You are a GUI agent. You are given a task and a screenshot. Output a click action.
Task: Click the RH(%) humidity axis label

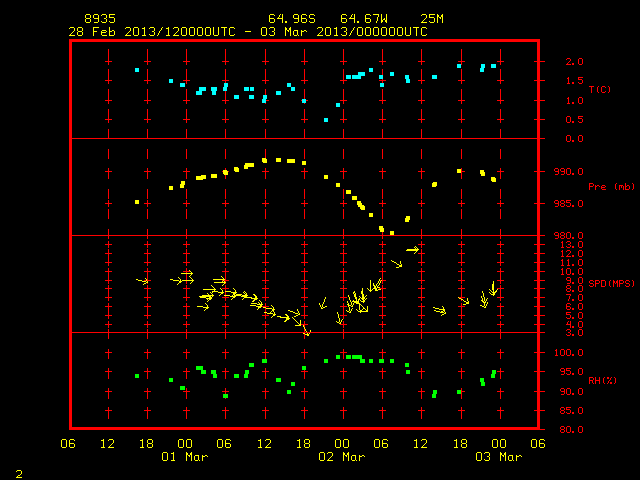point(602,380)
